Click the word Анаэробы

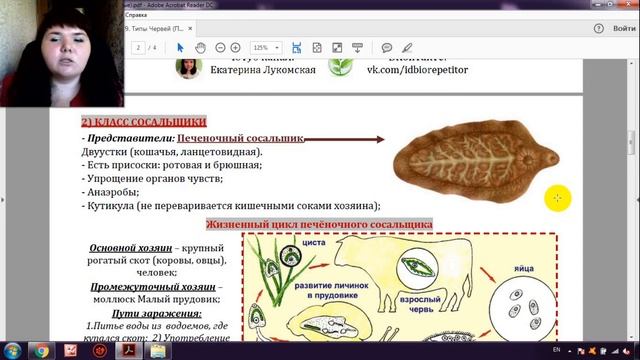[113, 192]
